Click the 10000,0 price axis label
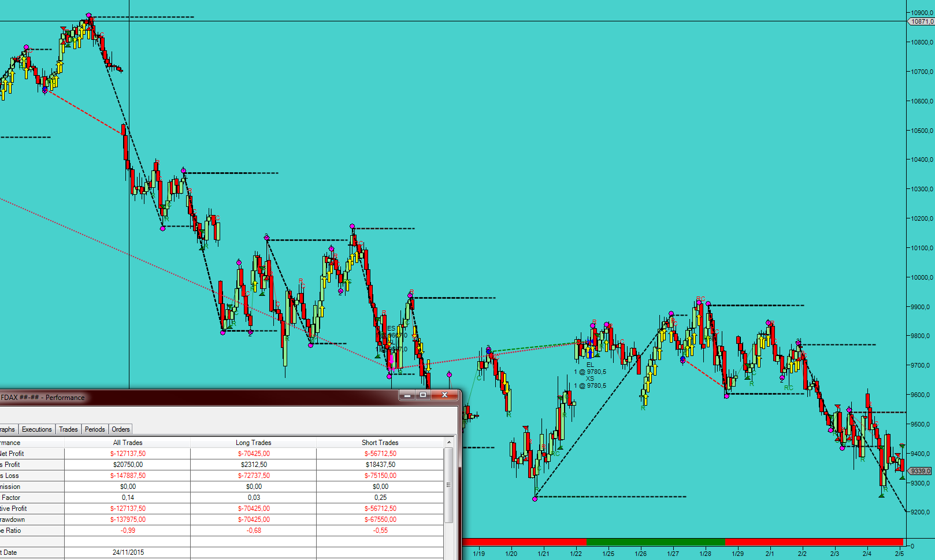The image size is (935, 560). [922, 277]
